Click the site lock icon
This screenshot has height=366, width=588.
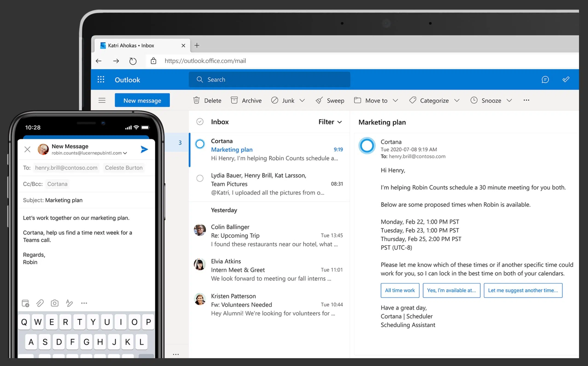[x=153, y=61]
